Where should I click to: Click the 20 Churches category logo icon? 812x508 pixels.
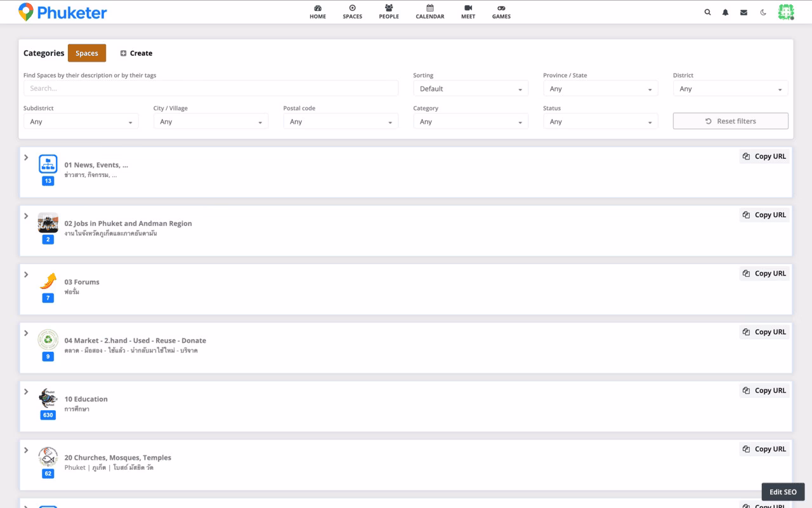[x=48, y=457]
